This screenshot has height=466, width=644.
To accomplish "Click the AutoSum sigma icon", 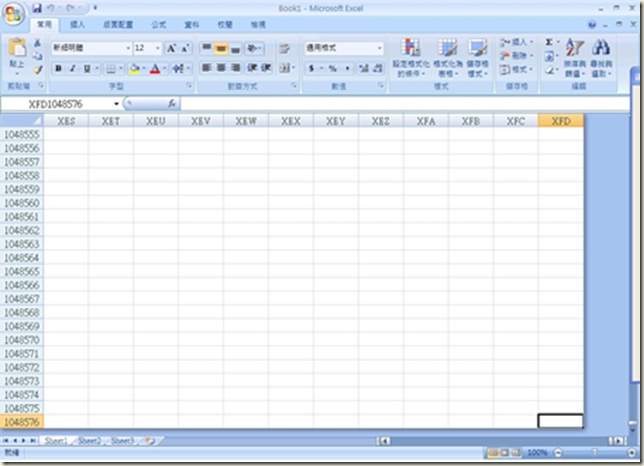I will pyautogui.click(x=549, y=42).
